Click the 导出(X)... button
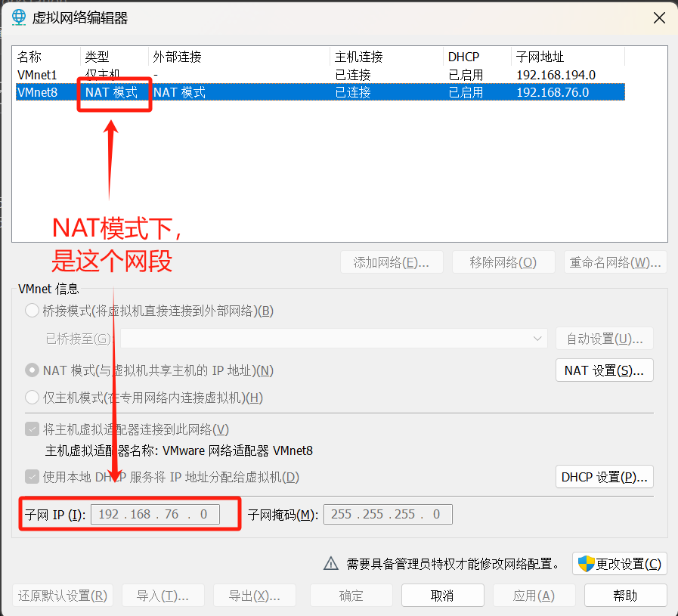This screenshot has height=616, width=678. pyautogui.click(x=255, y=596)
